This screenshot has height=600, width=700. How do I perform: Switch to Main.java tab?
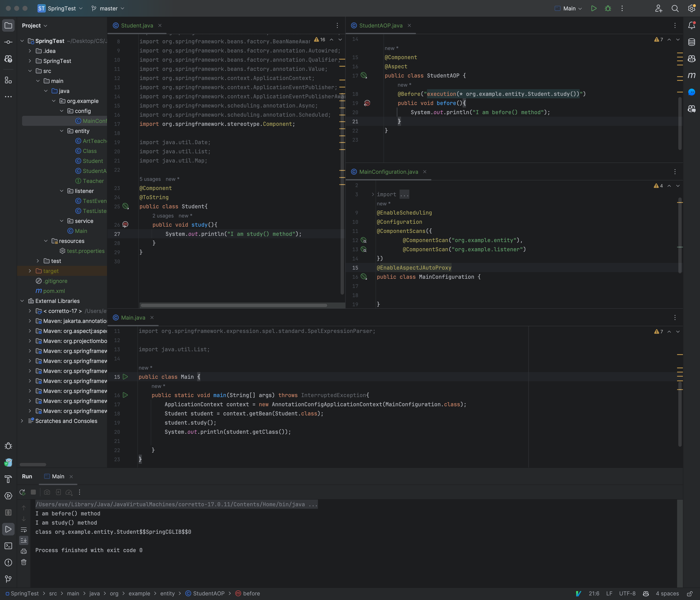pyautogui.click(x=133, y=318)
